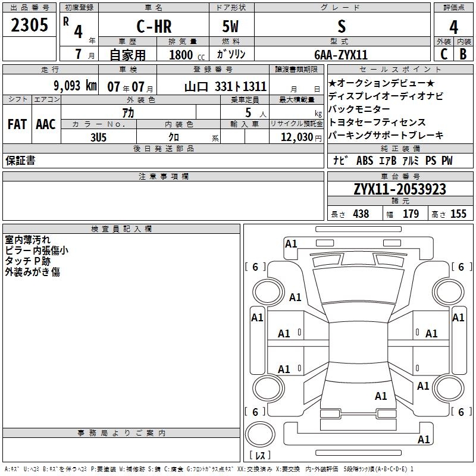Screen dimensions: 476x476
Task: Select the recycle deposit 12,030円
Action: 301,137
